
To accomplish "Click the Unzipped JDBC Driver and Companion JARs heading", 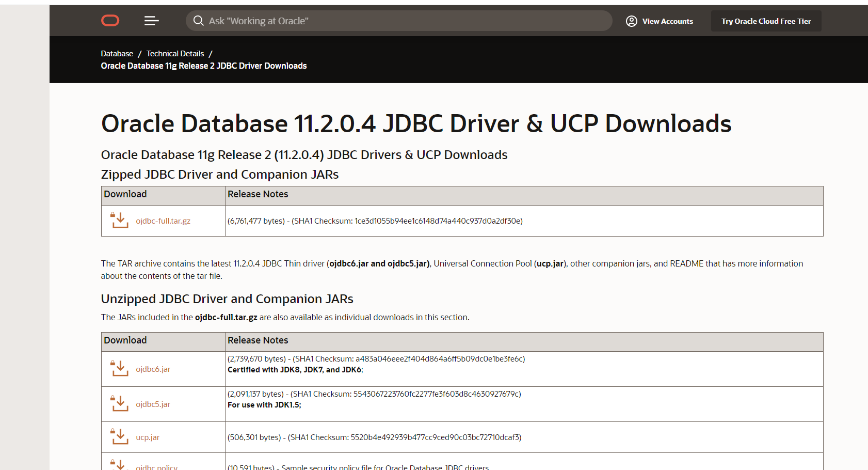I will 227,299.
